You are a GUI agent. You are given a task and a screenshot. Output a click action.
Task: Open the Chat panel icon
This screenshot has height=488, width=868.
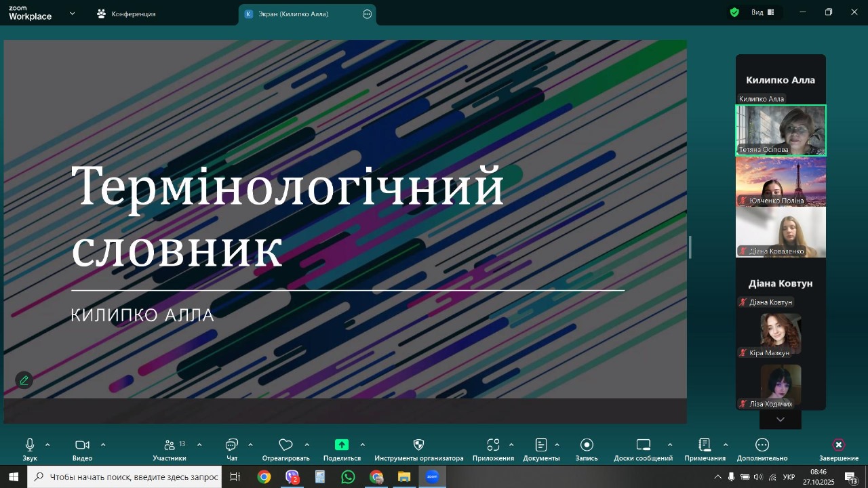point(232,445)
